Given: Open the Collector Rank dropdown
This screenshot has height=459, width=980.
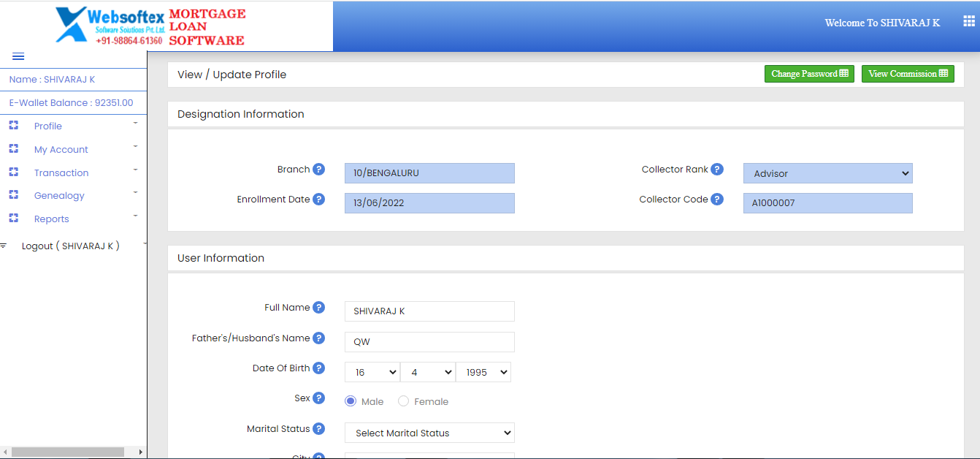Looking at the screenshot, I should 827,173.
